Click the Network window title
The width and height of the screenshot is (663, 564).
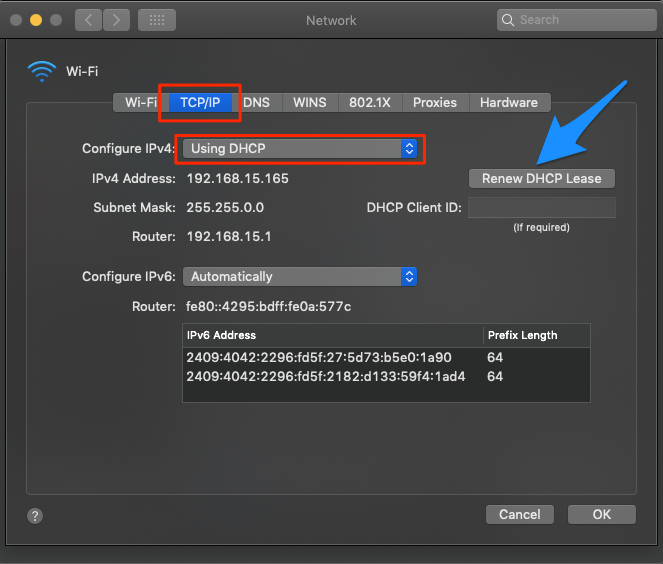tap(332, 20)
